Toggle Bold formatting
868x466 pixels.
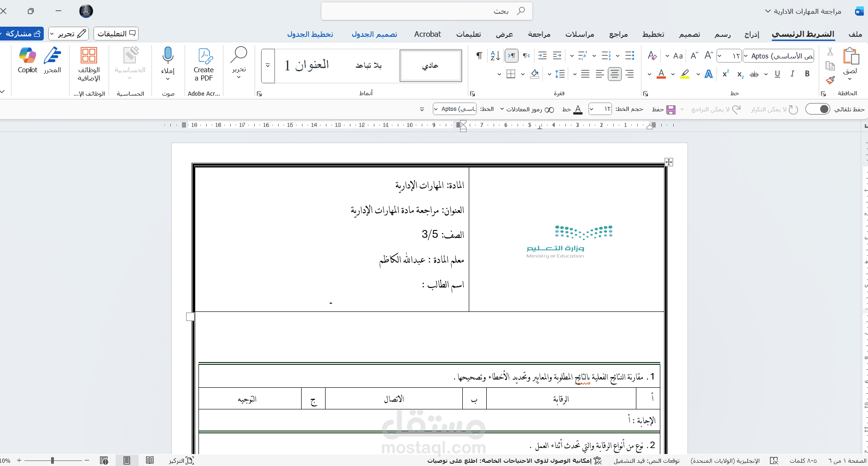click(x=807, y=74)
